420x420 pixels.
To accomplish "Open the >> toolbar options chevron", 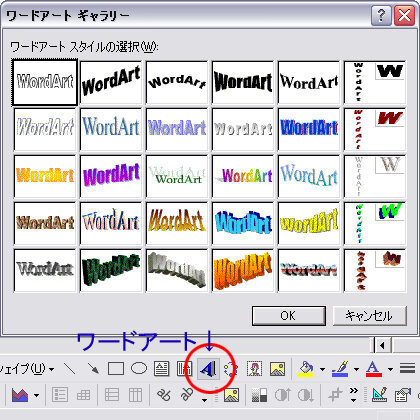I will coord(354,395).
